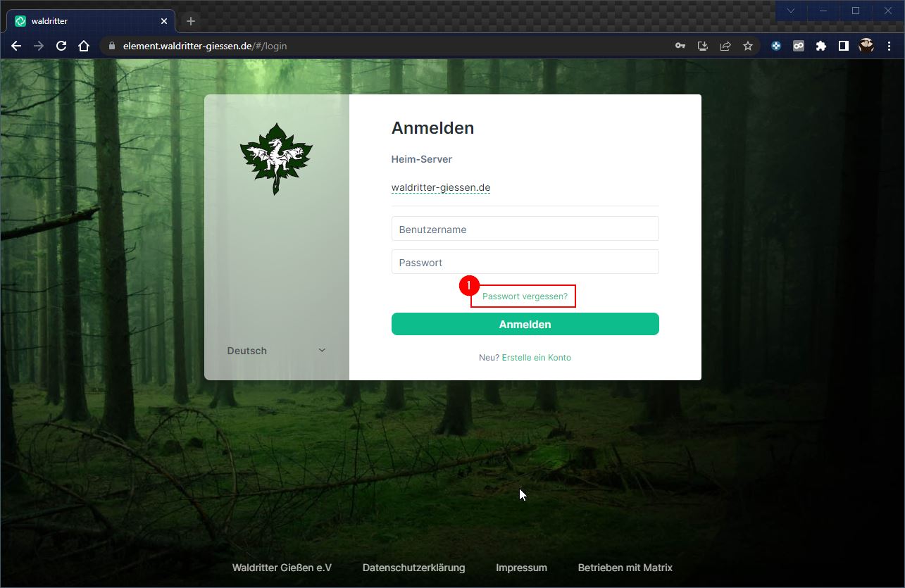The height and width of the screenshot is (588, 905).
Task: Click the install app icon in address bar
Action: point(702,46)
